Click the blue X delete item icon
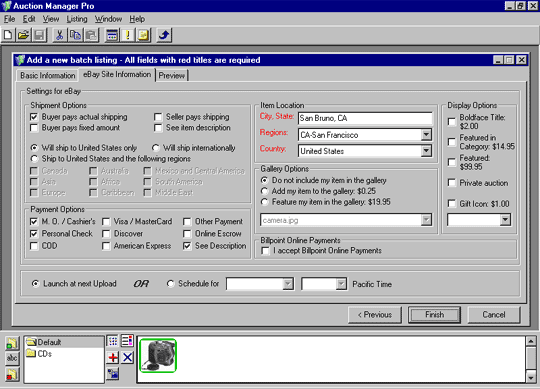Viewport: 540px width, 389px height. coord(127,357)
